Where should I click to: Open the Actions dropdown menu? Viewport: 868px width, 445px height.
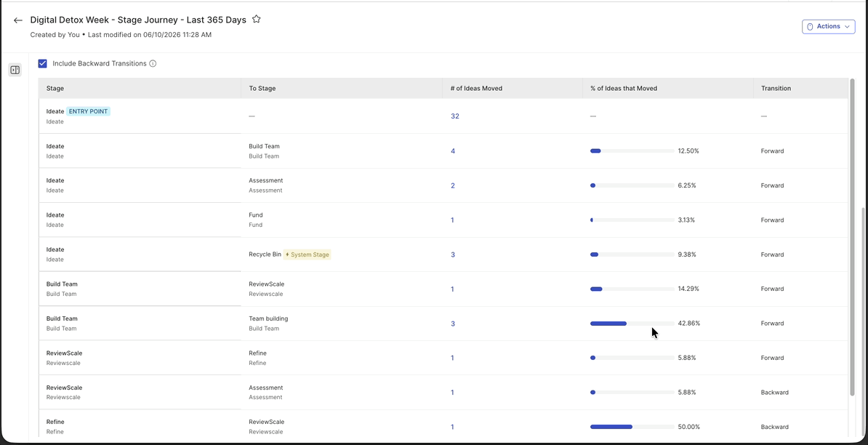(828, 27)
